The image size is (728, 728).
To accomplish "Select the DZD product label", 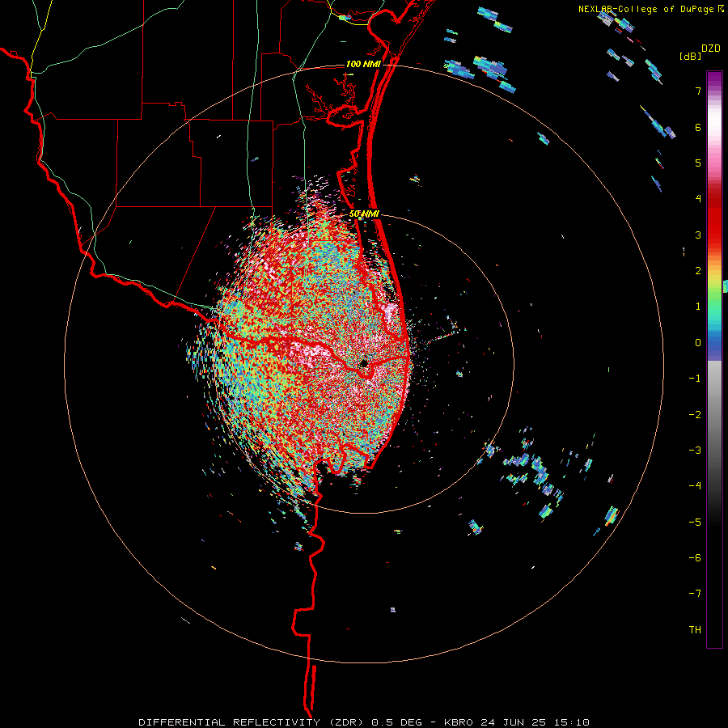I will point(711,49).
